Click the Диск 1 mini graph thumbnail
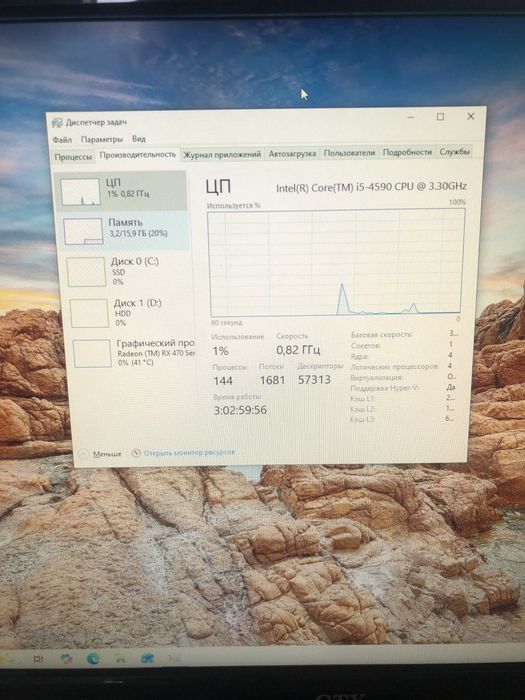 click(89, 313)
